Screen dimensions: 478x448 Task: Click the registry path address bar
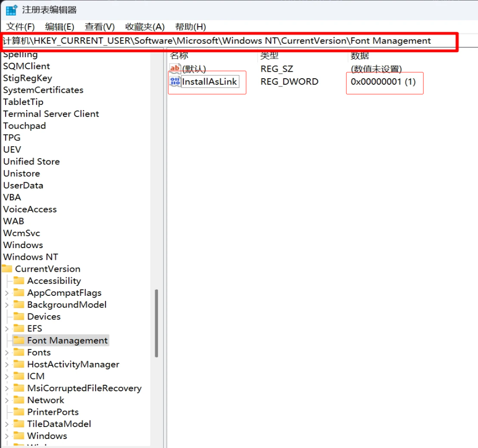coord(229,41)
